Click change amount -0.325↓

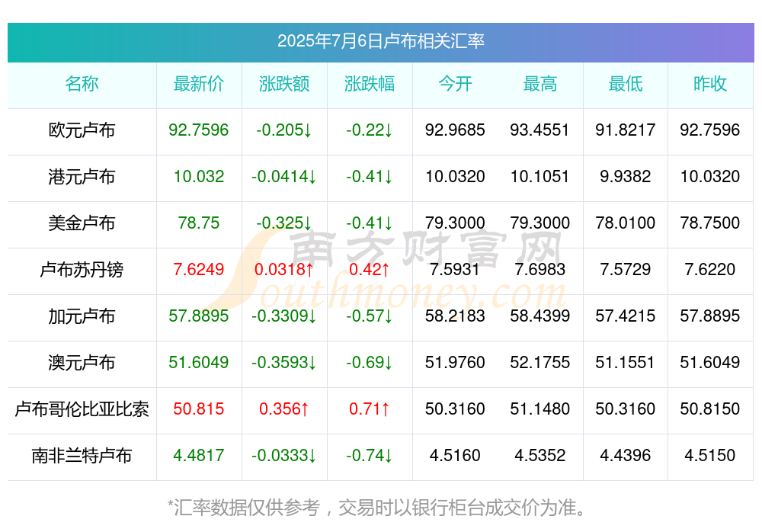point(284,223)
